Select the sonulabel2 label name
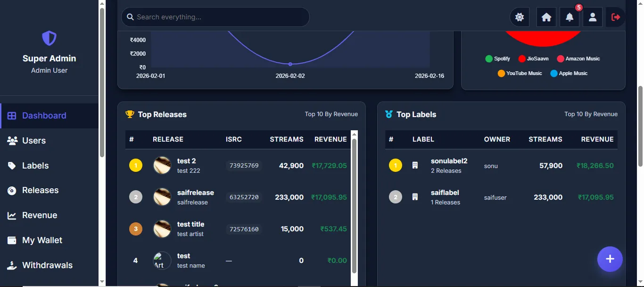 pos(449,161)
